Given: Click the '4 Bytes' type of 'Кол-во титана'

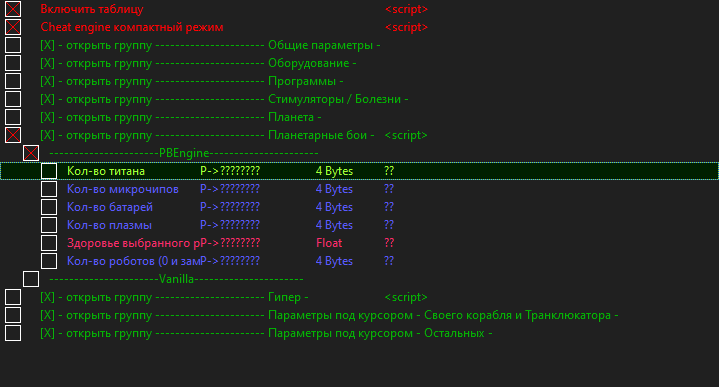Looking at the screenshot, I should [334, 171].
